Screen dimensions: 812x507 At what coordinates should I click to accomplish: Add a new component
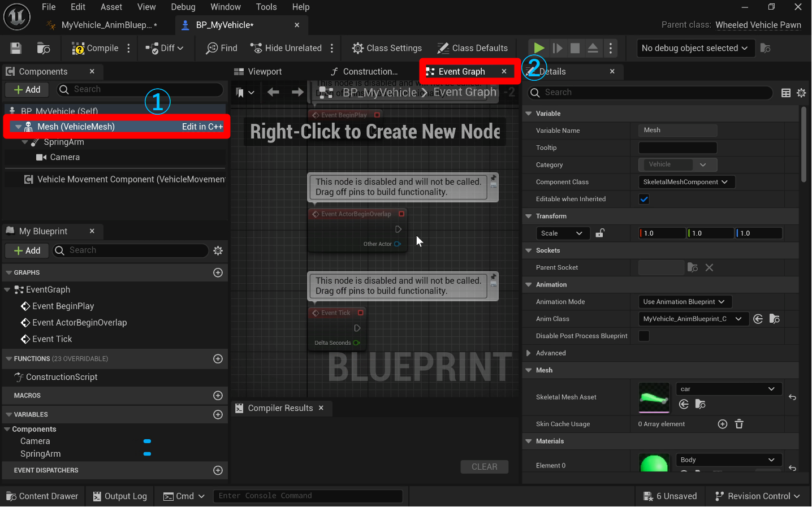click(x=27, y=89)
